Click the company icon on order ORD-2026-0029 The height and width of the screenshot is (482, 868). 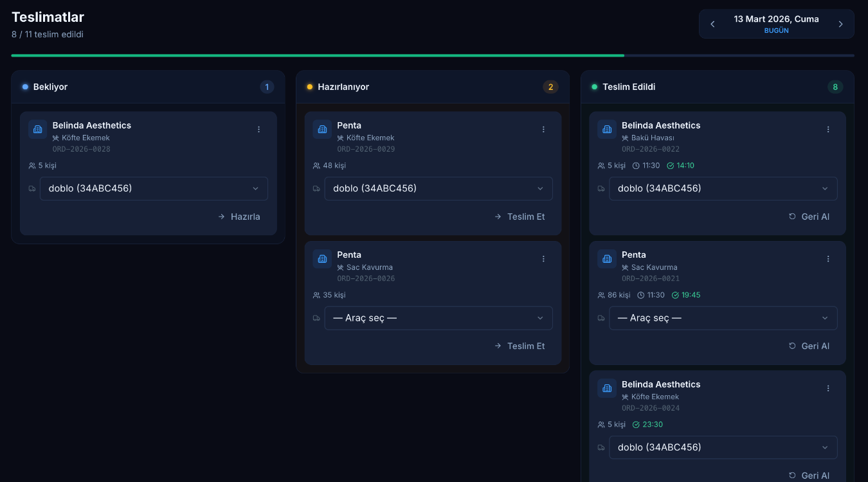coord(322,129)
